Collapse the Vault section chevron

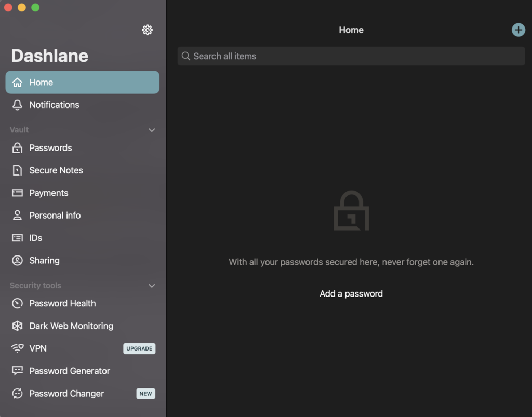[x=152, y=130]
